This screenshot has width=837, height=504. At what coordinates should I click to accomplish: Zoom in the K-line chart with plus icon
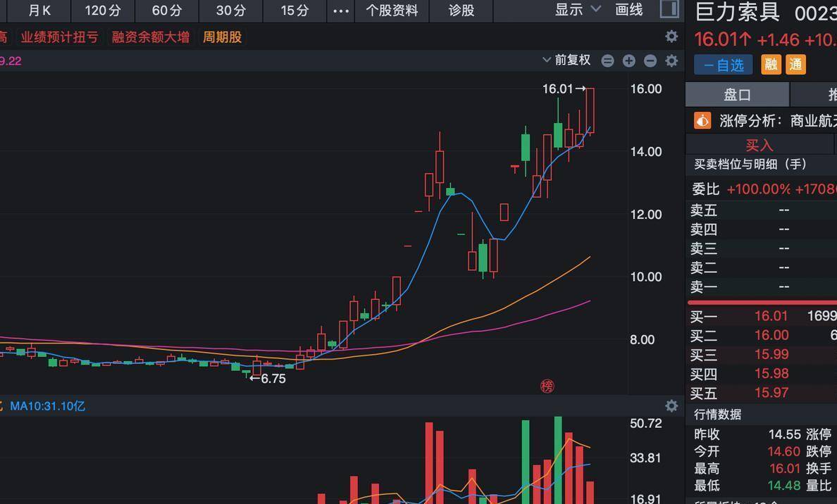point(628,61)
